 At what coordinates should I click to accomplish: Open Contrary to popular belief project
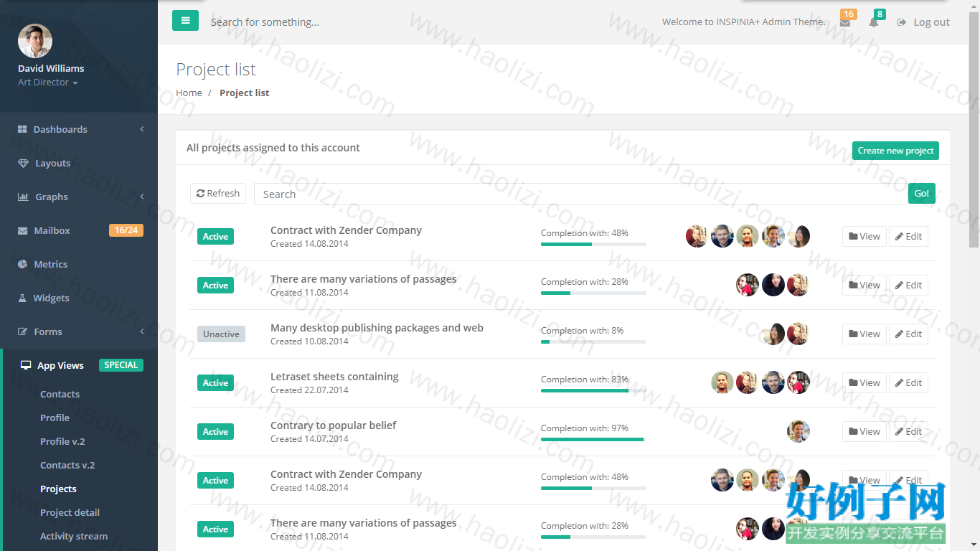tap(333, 425)
